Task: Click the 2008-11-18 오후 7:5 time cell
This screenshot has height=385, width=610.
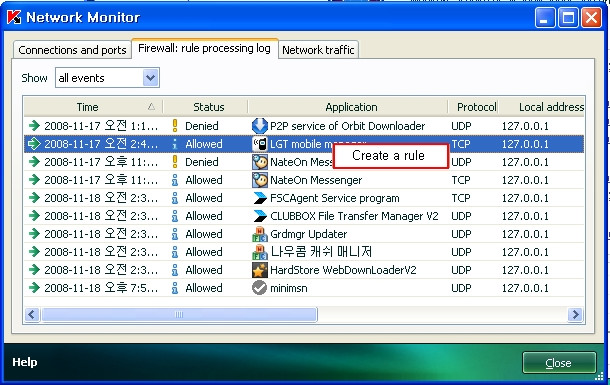Action: point(101,288)
